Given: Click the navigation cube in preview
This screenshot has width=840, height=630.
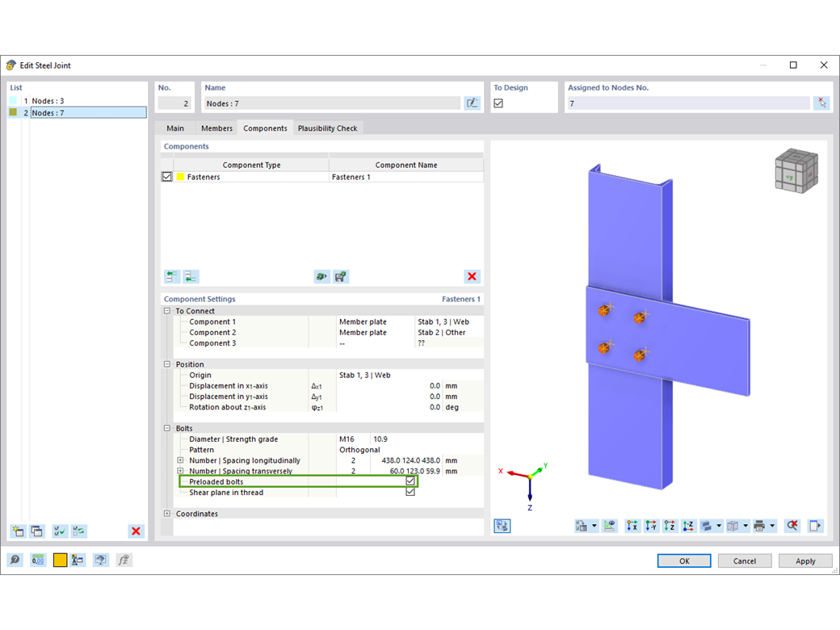Looking at the screenshot, I should pyautogui.click(x=796, y=171).
